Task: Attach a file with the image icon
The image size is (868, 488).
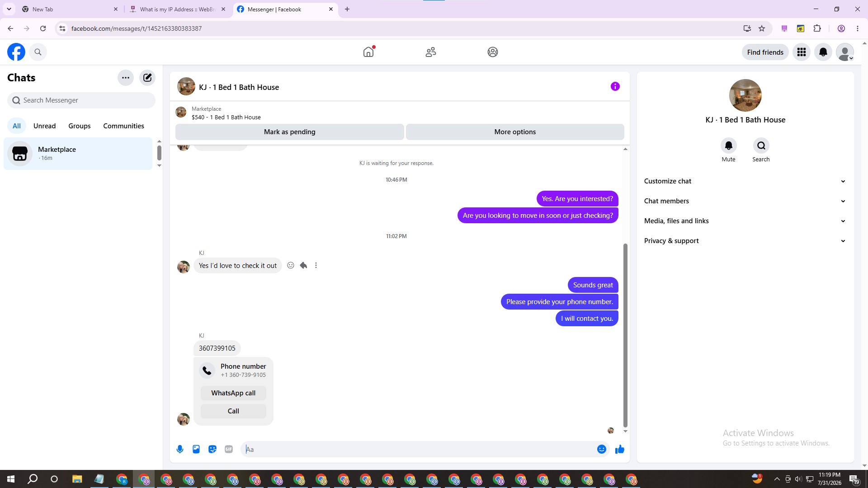Action: (x=196, y=449)
